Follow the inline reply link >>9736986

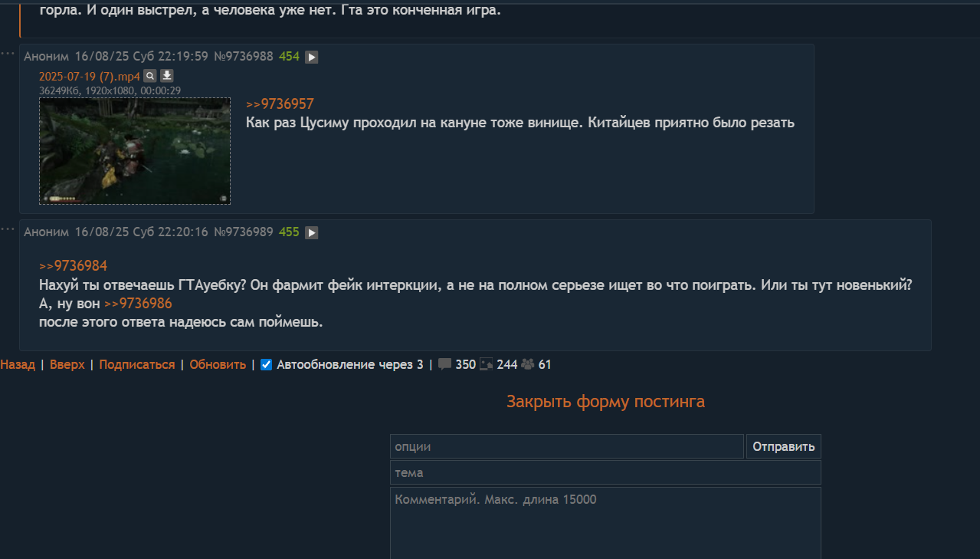coord(138,303)
